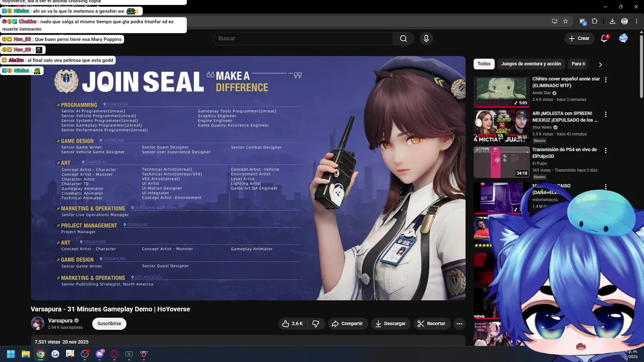Screen dimensions: 644x362
Task: Focus the Buscar search field
Action: 303,39
